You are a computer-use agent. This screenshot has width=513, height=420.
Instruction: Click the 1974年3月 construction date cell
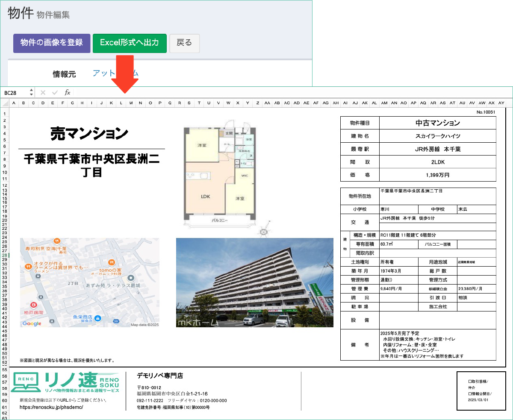[398, 270]
